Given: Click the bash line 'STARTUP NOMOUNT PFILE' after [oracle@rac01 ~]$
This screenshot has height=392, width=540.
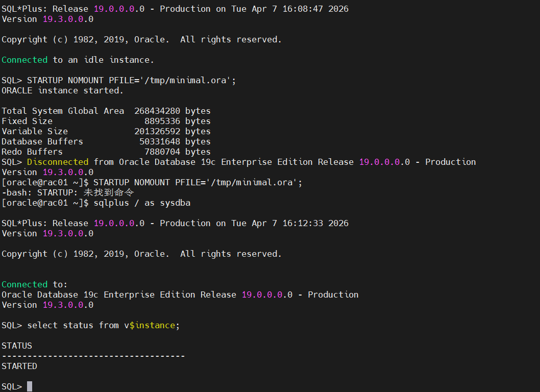Looking at the screenshot, I should [x=198, y=183].
